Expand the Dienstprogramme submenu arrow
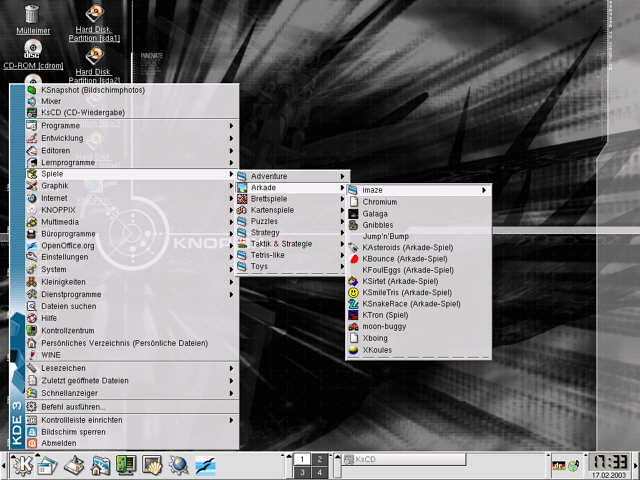The height and width of the screenshot is (480, 640). click(231, 294)
